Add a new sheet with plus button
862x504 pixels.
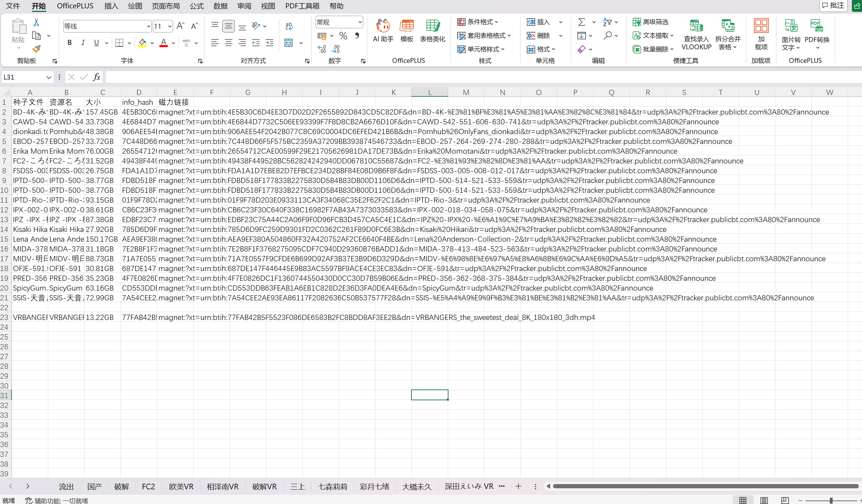(518, 486)
